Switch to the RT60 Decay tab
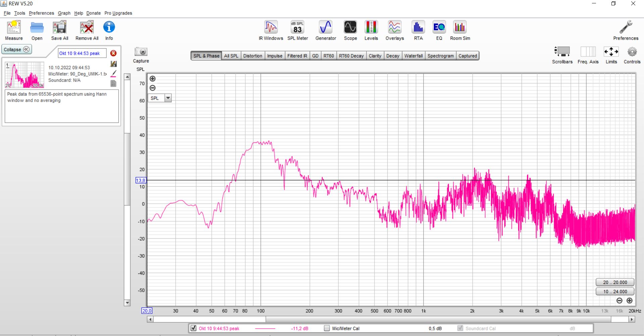 pos(351,56)
